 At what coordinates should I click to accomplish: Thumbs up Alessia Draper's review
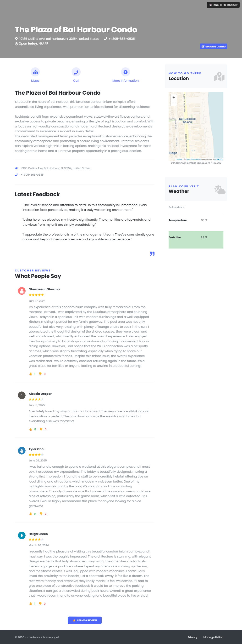(31, 429)
